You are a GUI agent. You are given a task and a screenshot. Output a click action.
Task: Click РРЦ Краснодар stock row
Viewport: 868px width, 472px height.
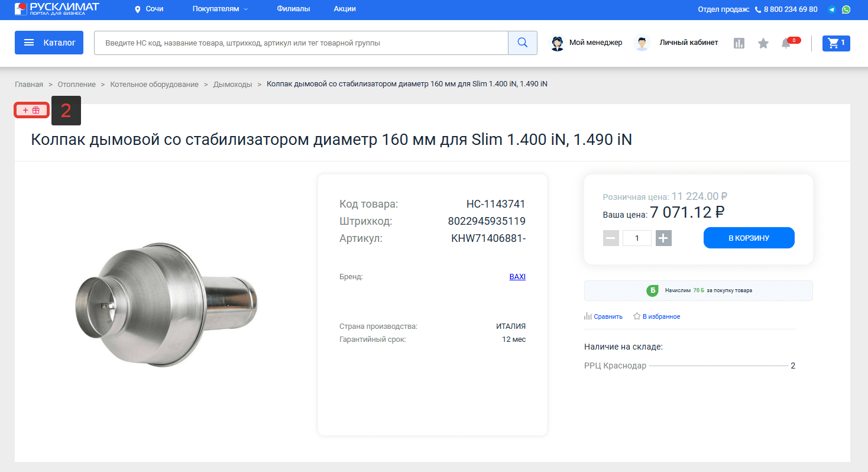click(689, 366)
